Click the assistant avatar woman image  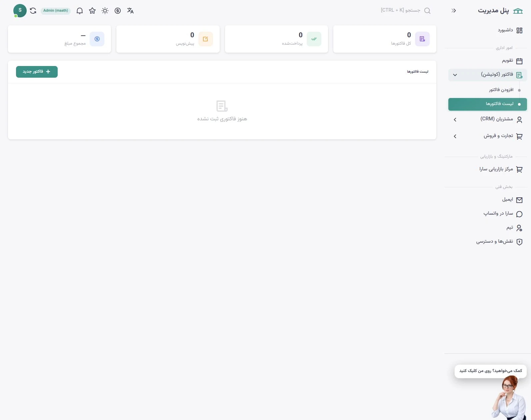pos(509,397)
